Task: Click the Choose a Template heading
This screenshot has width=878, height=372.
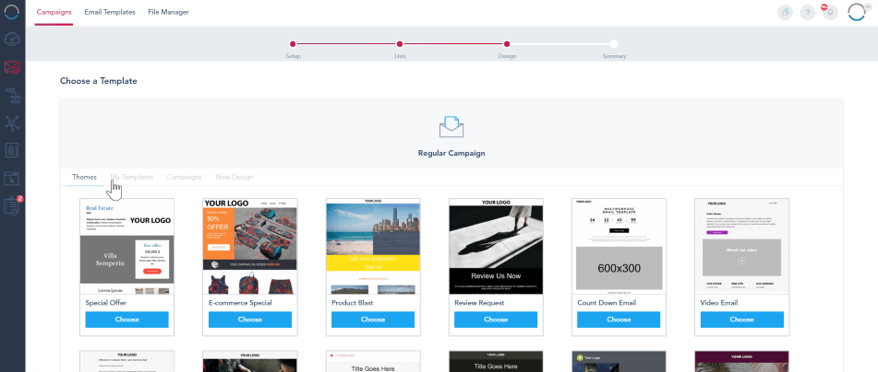Action: [x=99, y=81]
